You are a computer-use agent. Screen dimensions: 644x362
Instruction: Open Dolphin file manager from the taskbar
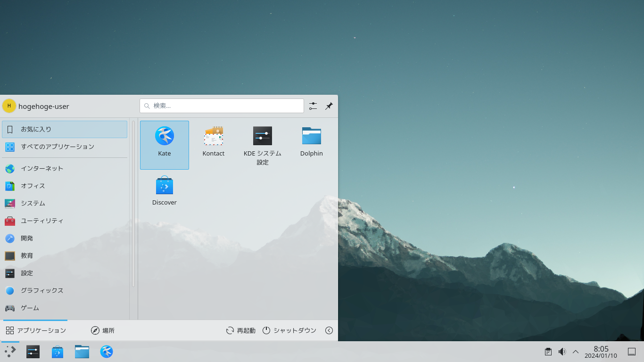82,352
